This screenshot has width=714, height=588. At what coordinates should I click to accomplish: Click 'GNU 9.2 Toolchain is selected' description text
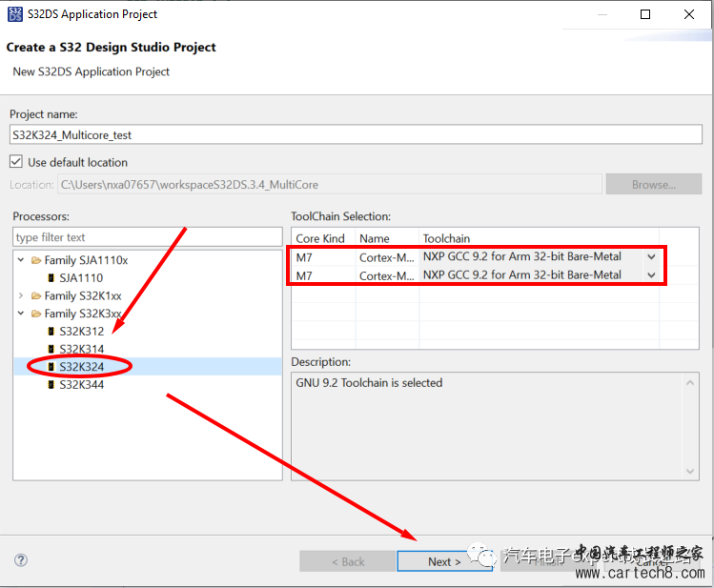click(x=369, y=383)
